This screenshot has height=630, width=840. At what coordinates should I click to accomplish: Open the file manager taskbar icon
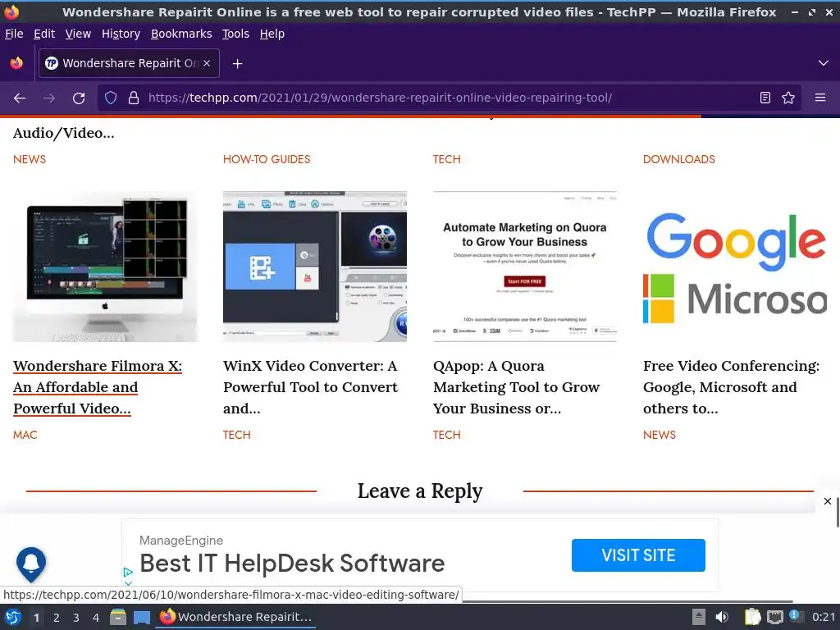[x=118, y=617]
